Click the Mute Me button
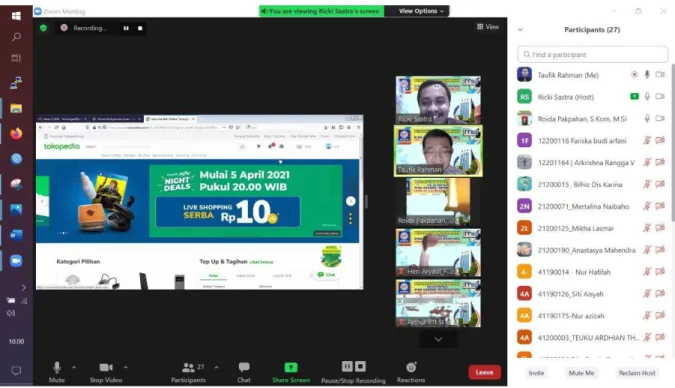 [581, 373]
